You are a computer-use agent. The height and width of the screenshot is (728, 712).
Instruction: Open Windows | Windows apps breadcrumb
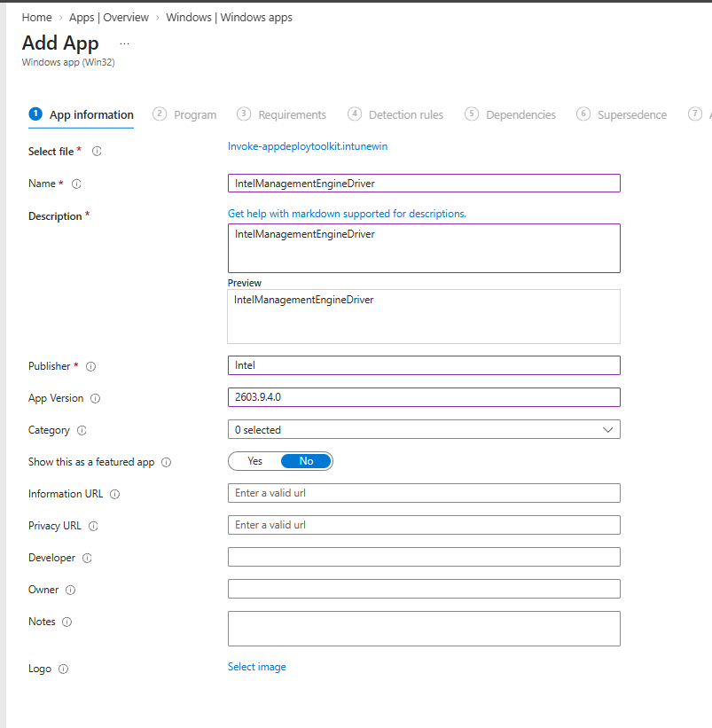[x=230, y=17]
